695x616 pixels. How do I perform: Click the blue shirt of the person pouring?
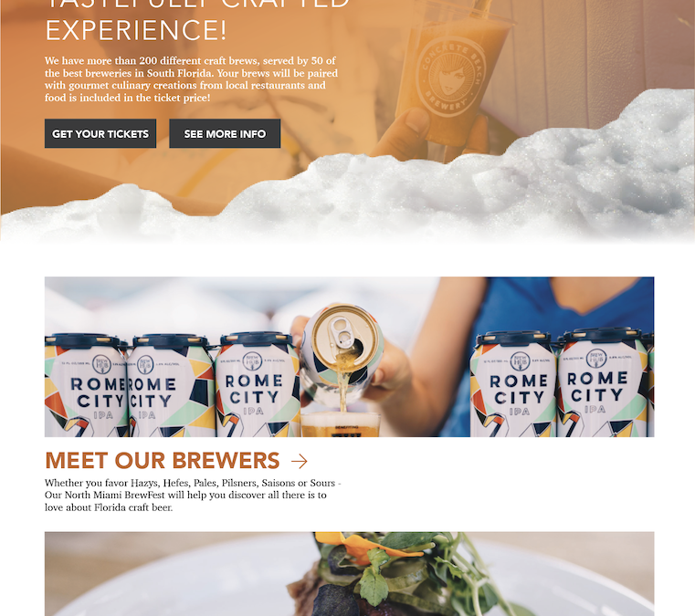(x=554, y=310)
